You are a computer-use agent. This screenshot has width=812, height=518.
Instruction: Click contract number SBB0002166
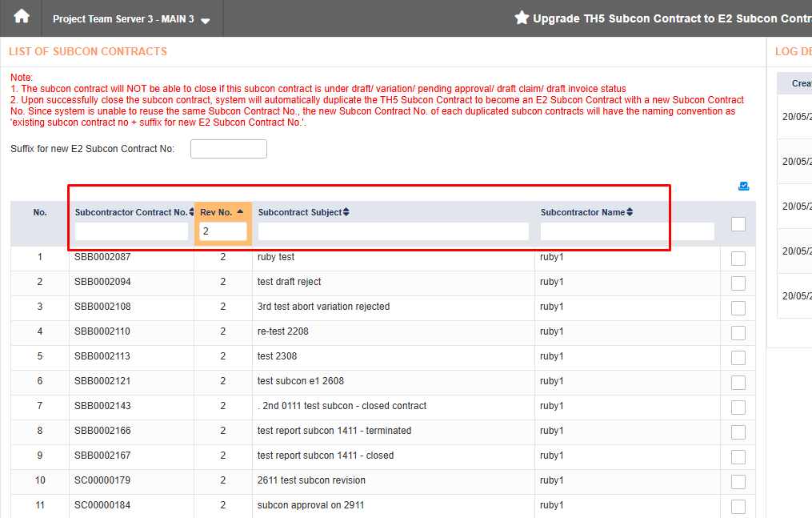pyautogui.click(x=102, y=431)
